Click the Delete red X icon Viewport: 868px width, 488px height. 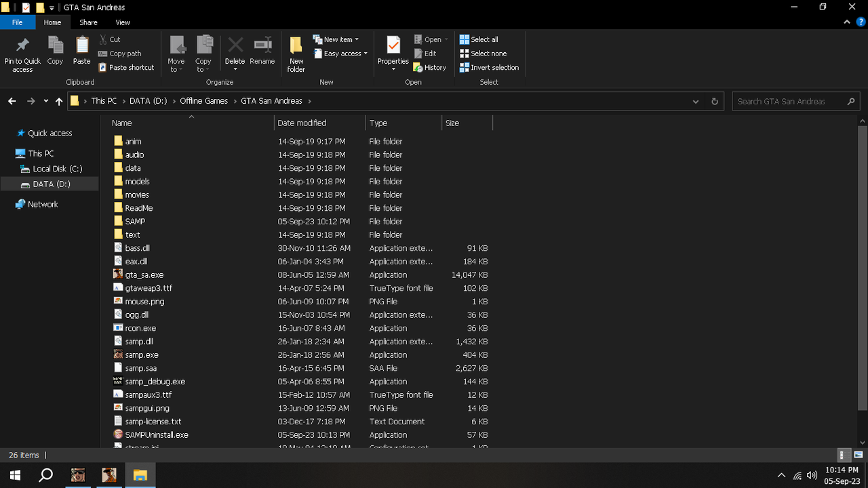click(235, 45)
